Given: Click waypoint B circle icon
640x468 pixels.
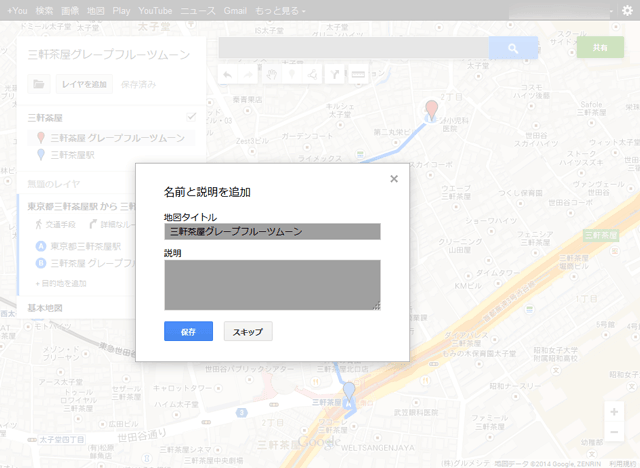Looking at the screenshot, I should pos(41,263).
